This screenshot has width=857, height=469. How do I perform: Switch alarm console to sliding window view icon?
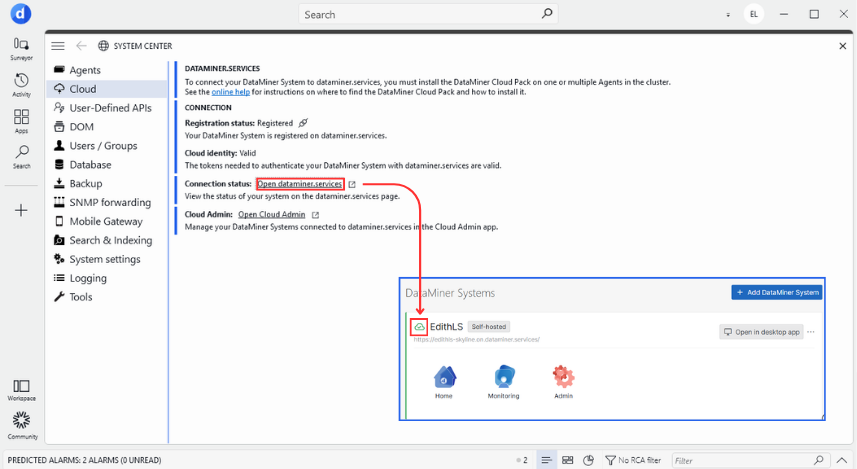[x=567, y=460]
